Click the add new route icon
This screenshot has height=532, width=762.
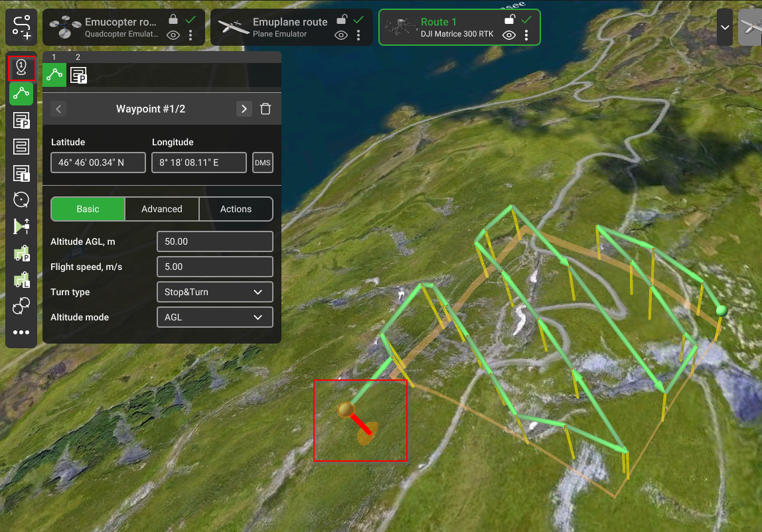click(21, 27)
